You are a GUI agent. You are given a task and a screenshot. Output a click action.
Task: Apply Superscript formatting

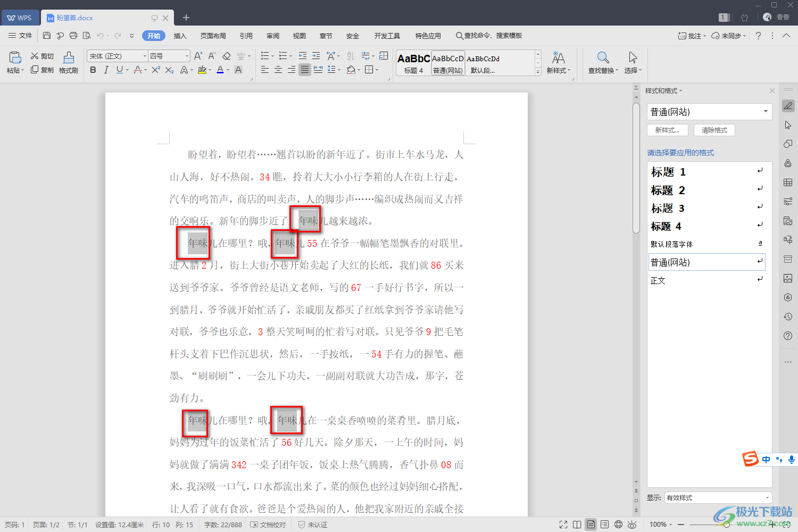coord(156,70)
